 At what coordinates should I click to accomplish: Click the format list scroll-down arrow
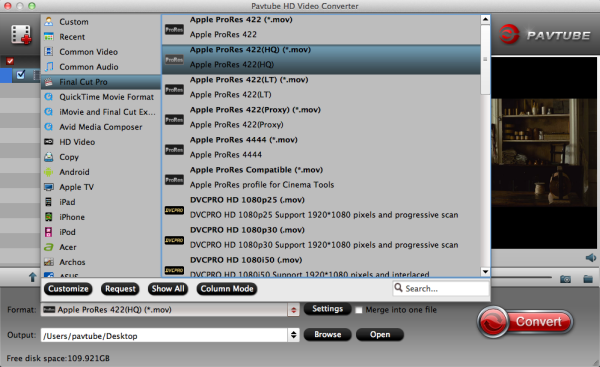pos(485,272)
